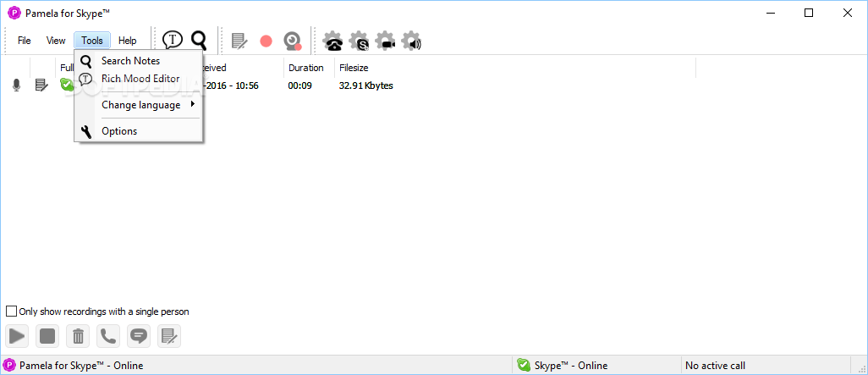Click the Pamela logo in the status bar
This screenshot has height=375, width=868.
click(10, 365)
